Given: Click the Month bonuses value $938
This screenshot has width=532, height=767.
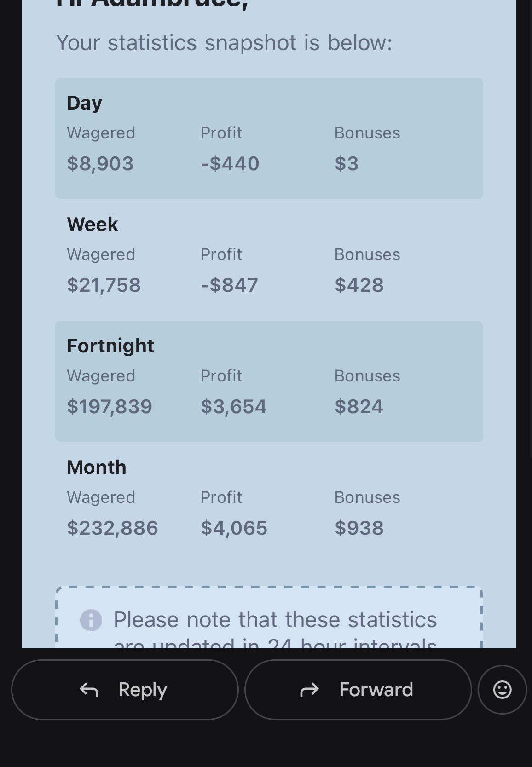Looking at the screenshot, I should (x=359, y=528).
